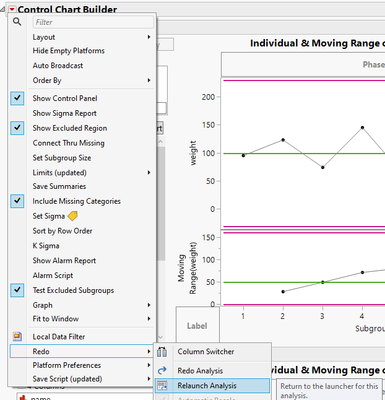Click the Column Switcher icon

162,352
